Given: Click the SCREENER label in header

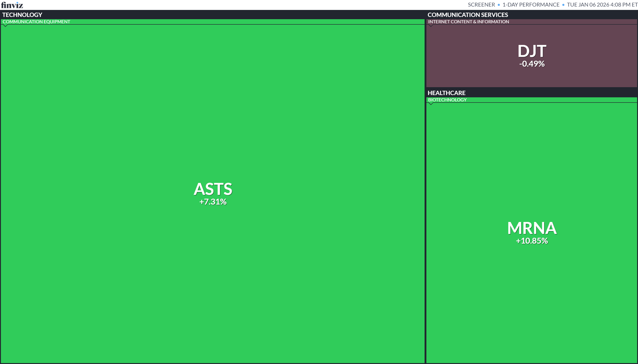Looking at the screenshot, I should (481, 5).
